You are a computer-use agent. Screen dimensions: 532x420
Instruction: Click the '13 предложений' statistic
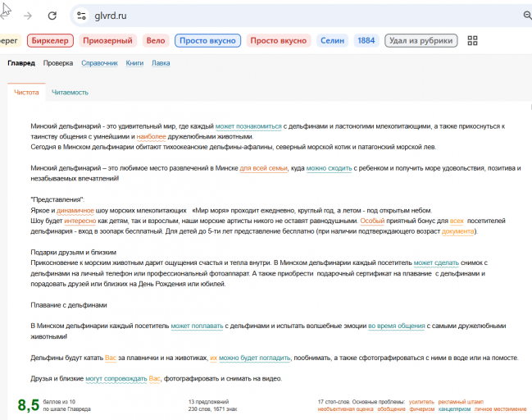pyautogui.click(x=209, y=402)
